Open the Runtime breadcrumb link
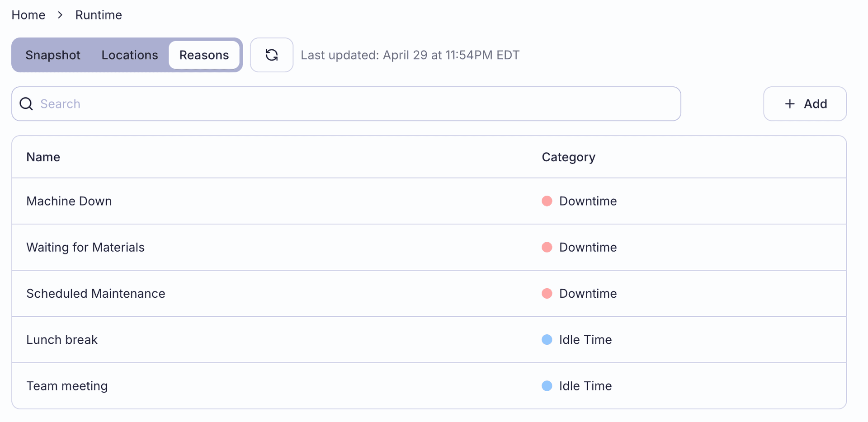 pos(99,15)
